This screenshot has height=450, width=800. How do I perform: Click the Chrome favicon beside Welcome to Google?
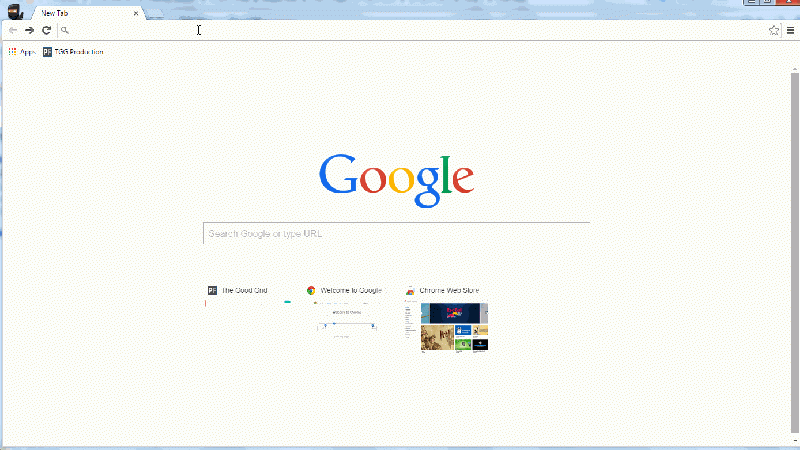(311, 290)
